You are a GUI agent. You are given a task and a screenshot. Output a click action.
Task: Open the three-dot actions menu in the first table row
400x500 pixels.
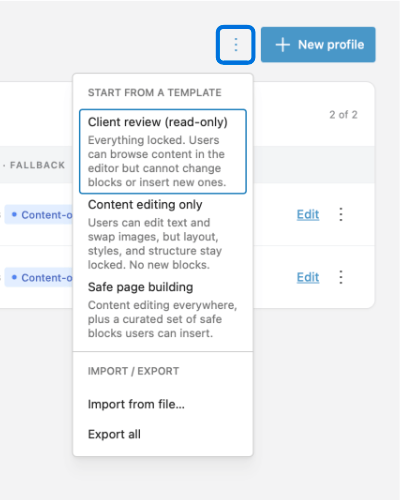pyautogui.click(x=341, y=214)
